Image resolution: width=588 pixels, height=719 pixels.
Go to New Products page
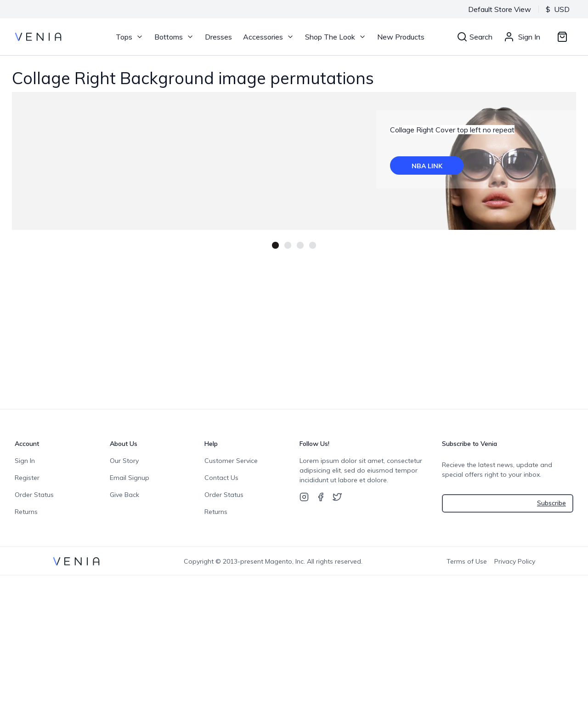click(401, 37)
